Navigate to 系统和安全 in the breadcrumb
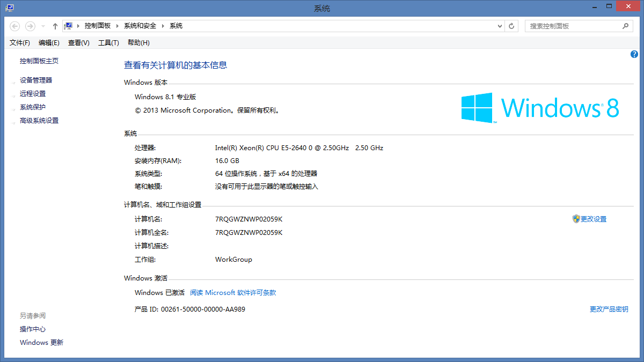The width and height of the screenshot is (644, 362). 140,26
